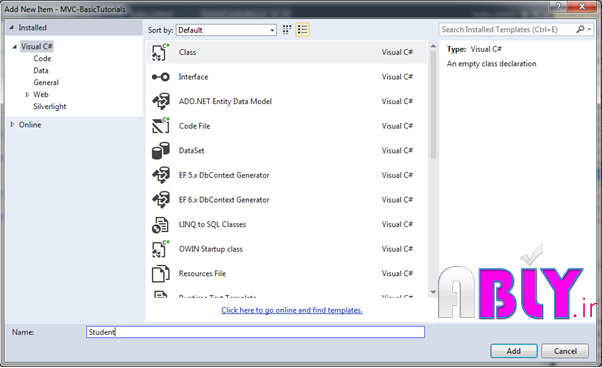The width and height of the screenshot is (602, 368).
Task: Open the Sort by Default dropdown
Action: pos(226,30)
